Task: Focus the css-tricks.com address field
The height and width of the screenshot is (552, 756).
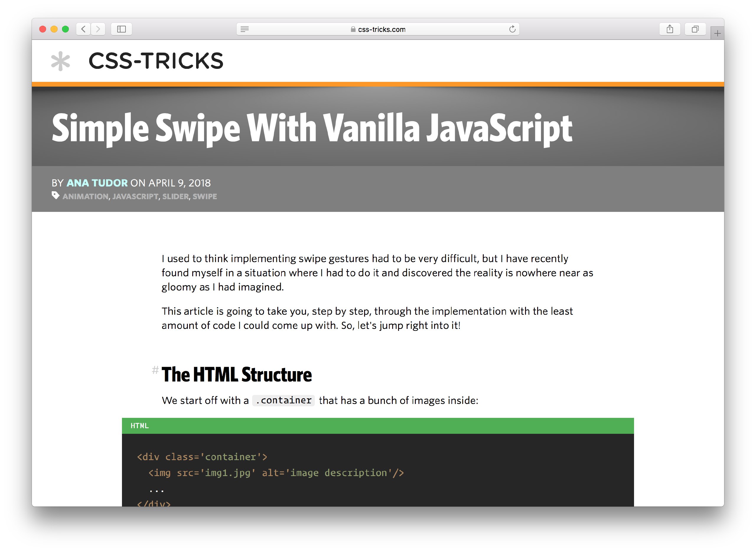Action: tap(378, 29)
